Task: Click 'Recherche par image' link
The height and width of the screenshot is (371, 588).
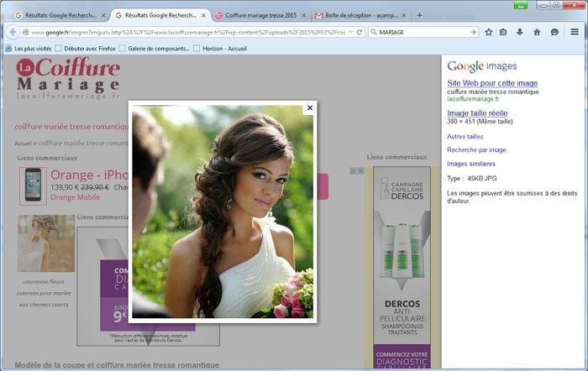Action: [x=476, y=149]
